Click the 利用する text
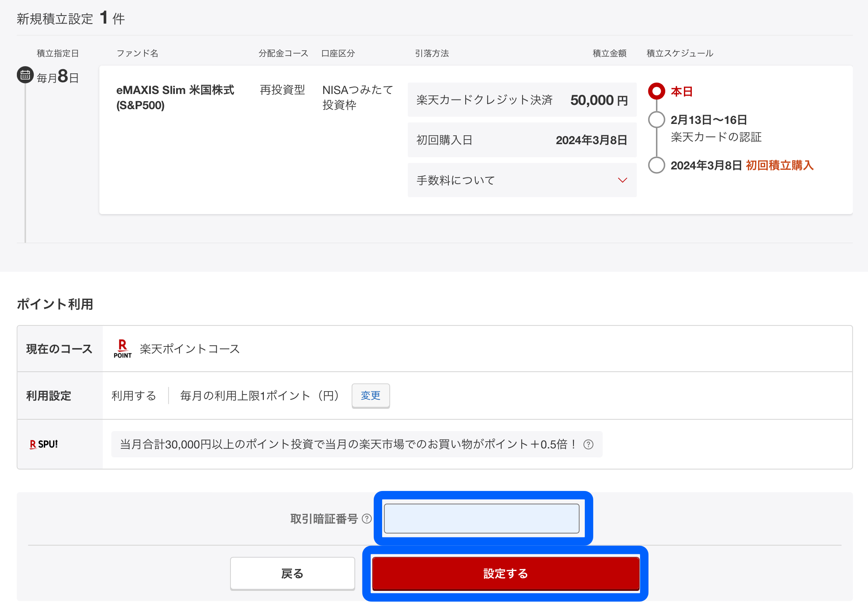The height and width of the screenshot is (609, 868). point(134,395)
